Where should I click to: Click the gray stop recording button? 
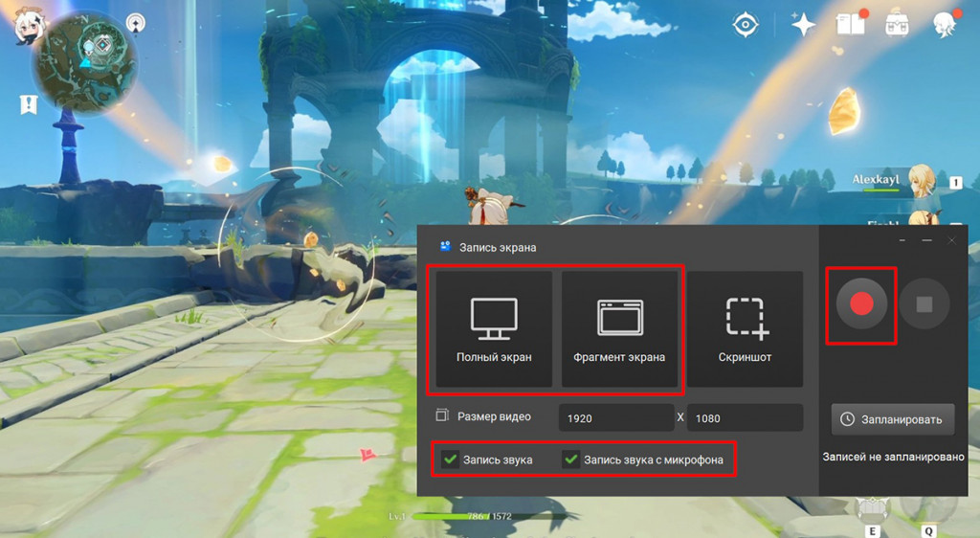click(924, 304)
